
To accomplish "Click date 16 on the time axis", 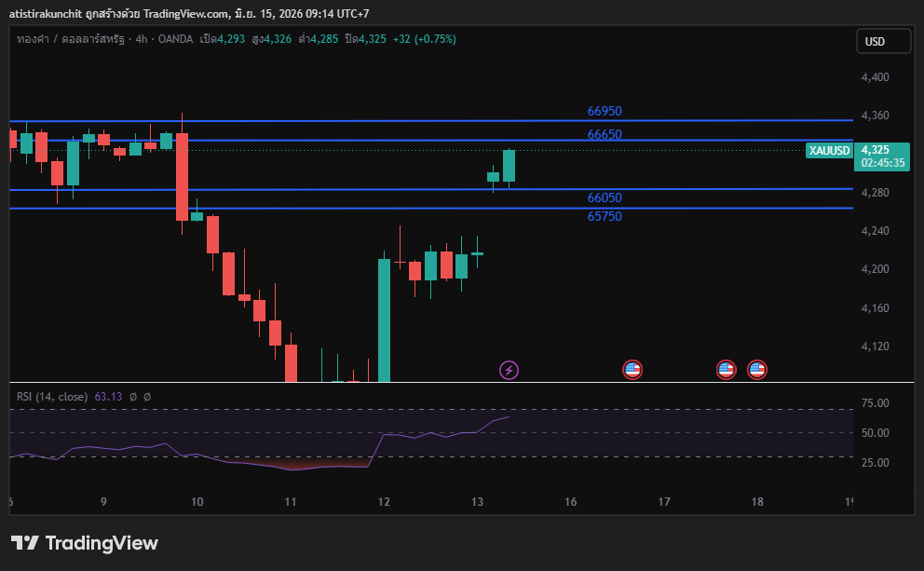I will point(570,502).
